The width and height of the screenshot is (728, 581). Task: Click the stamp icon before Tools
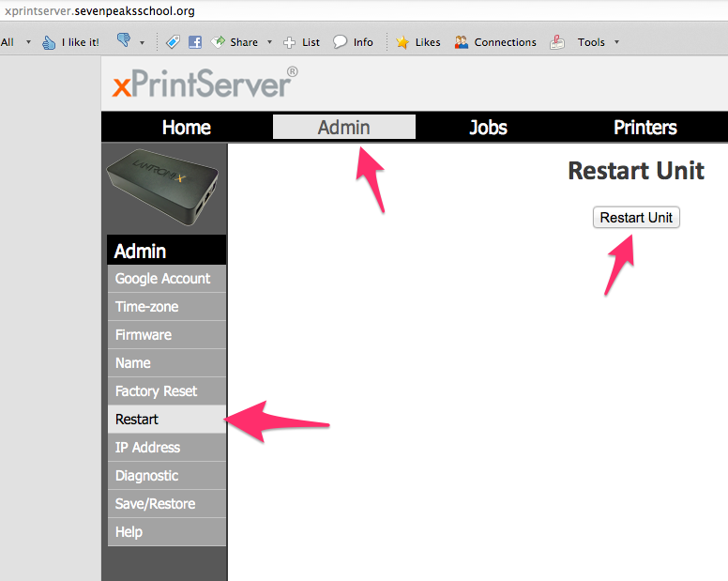tap(557, 42)
